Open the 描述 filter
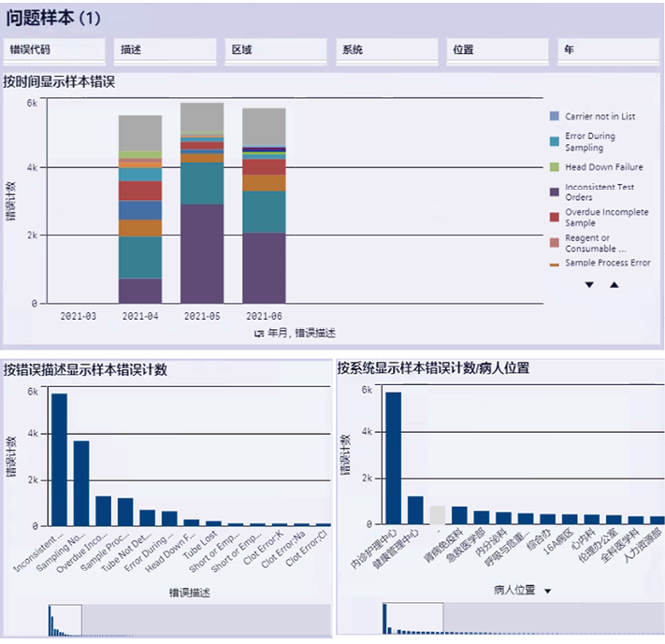Viewport: 665px width, 644px height. 164,50
